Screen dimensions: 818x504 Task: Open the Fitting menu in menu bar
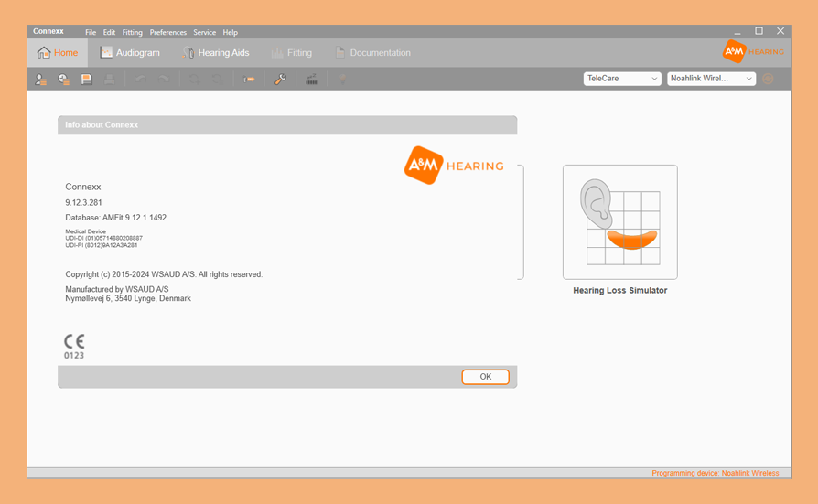pyautogui.click(x=132, y=32)
